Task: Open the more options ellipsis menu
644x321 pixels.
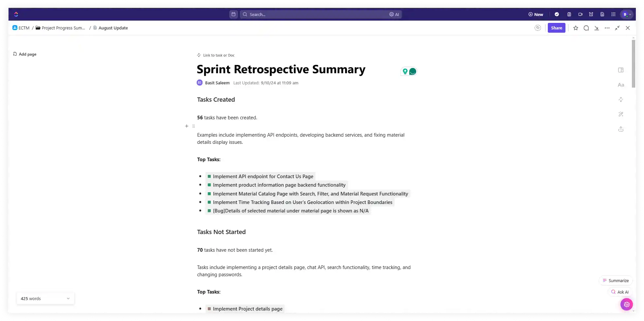Action: coord(607,28)
